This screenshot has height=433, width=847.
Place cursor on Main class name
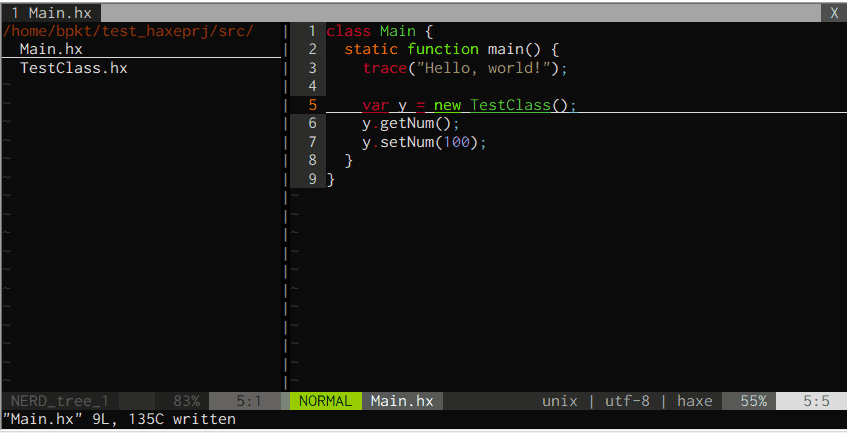[398, 31]
